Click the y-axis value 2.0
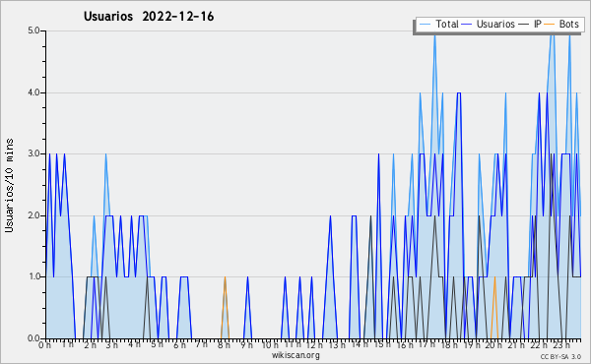Image resolution: width=591 pixels, height=364 pixels. (x=33, y=215)
